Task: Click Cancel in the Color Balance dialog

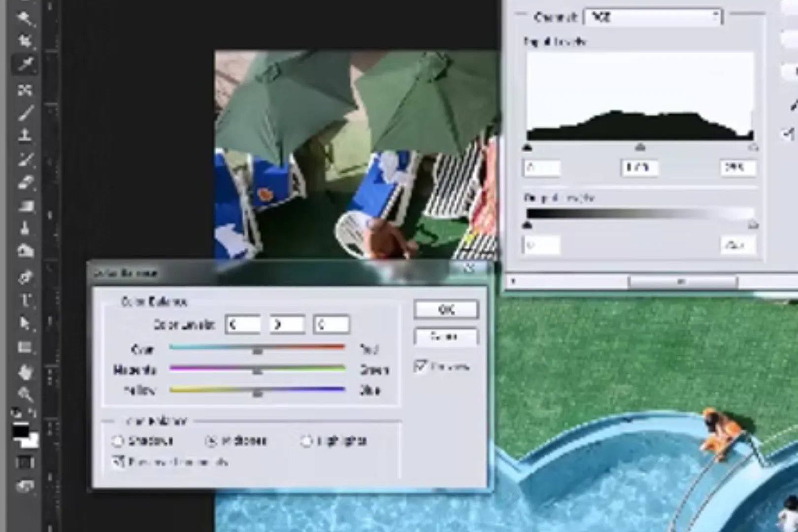Action: click(446, 337)
